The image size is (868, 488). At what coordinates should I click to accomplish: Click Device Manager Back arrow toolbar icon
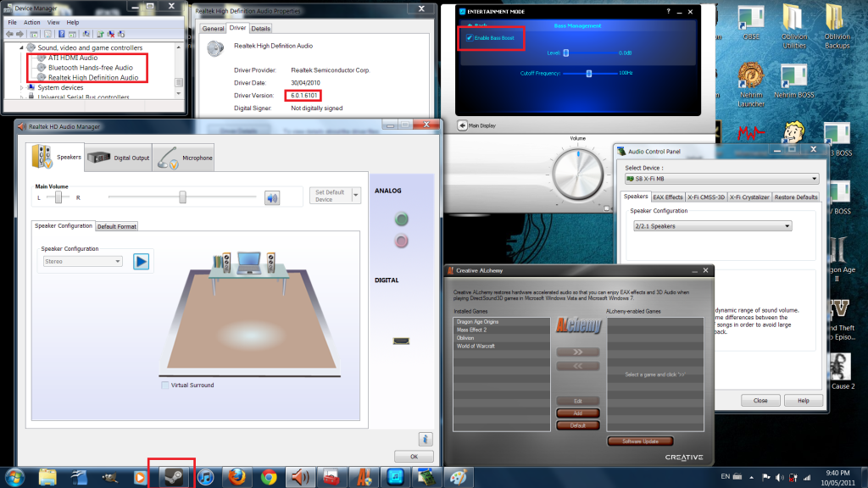pyautogui.click(x=9, y=34)
